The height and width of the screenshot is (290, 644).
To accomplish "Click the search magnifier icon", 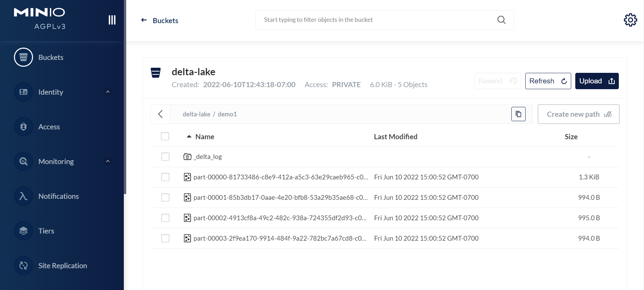I will point(501,20).
